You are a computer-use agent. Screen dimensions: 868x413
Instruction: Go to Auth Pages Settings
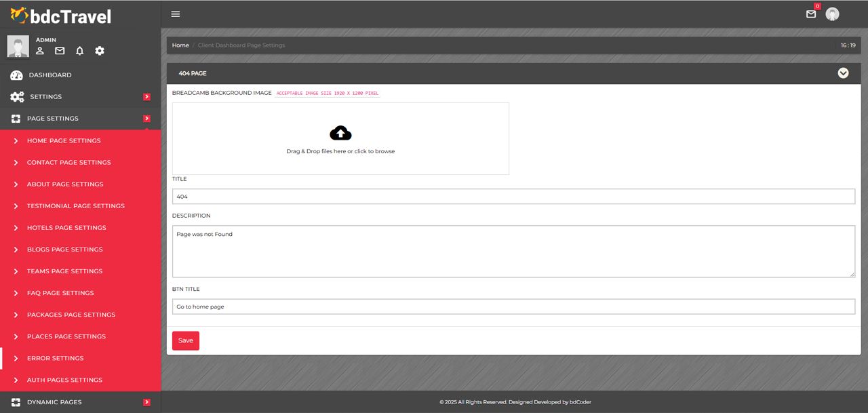point(81,380)
